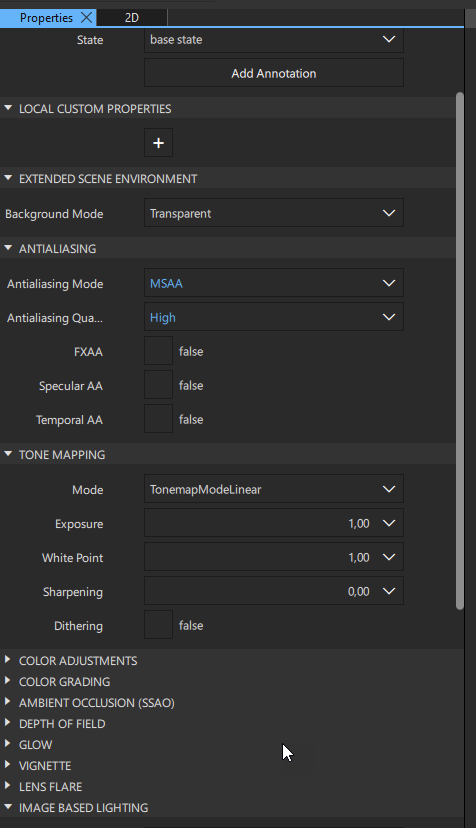The height and width of the screenshot is (828, 476).
Task: Switch to the 2D tab
Action: (132, 18)
